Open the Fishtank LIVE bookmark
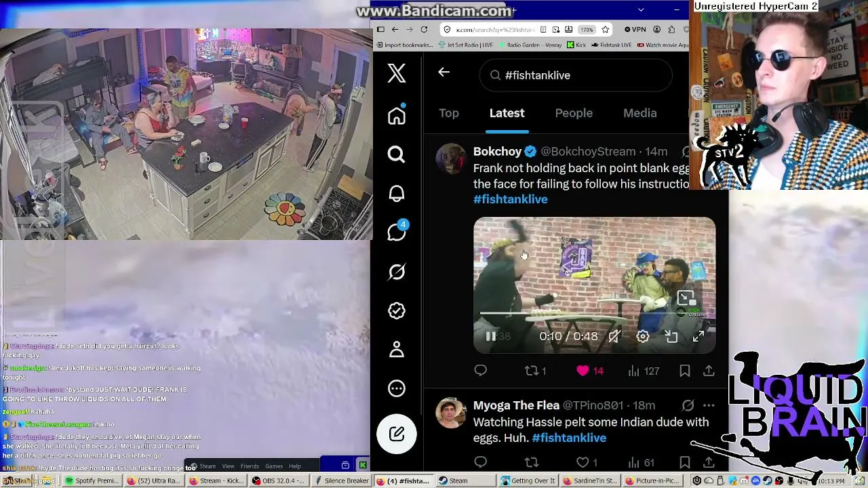This screenshot has width=868, height=488. (612, 45)
